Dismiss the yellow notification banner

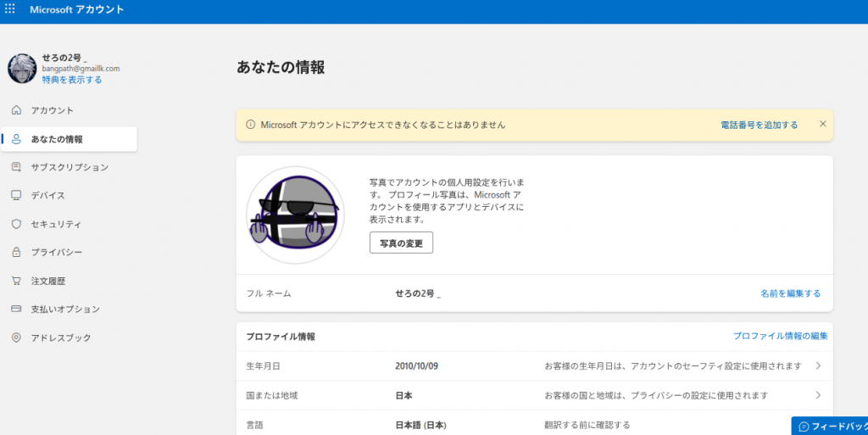coord(822,124)
